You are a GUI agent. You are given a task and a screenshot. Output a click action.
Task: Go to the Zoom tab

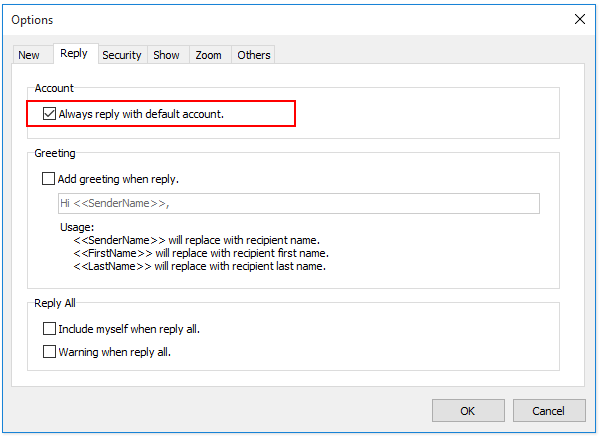pos(208,55)
